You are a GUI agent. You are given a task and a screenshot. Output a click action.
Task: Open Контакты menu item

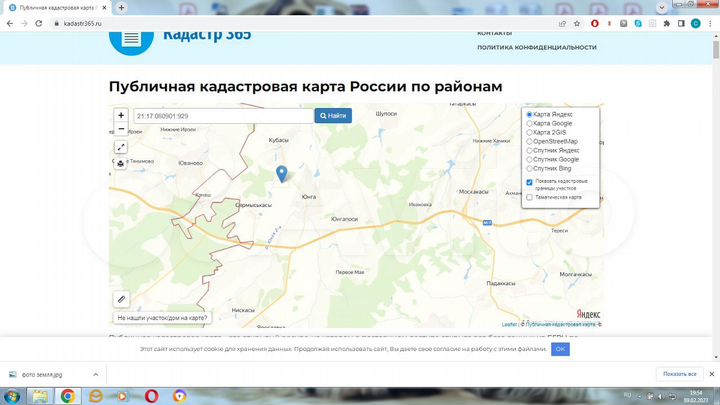(495, 34)
